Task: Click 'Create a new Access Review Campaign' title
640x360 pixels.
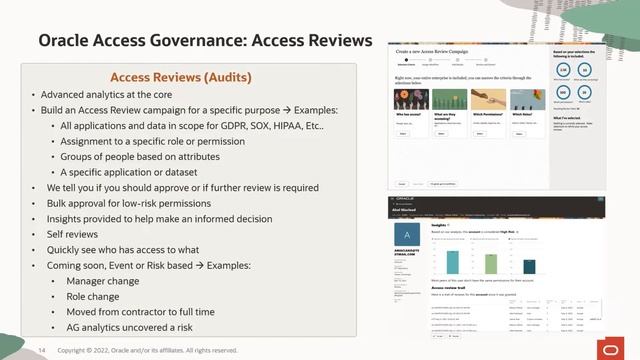Action: click(x=432, y=51)
